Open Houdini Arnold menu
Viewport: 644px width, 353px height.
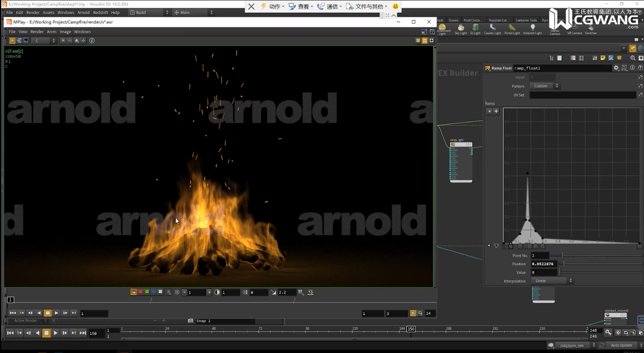(x=84, y=13)
